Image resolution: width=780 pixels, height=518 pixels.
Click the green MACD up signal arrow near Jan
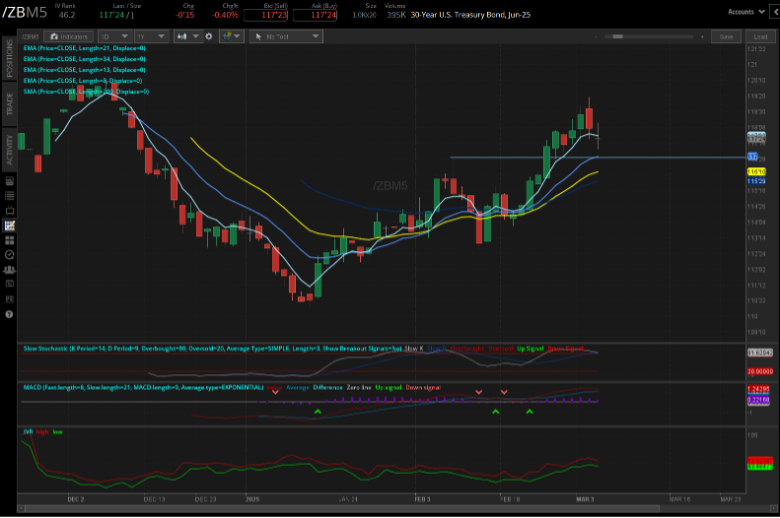pyautogui.click(x=318, y=412)
